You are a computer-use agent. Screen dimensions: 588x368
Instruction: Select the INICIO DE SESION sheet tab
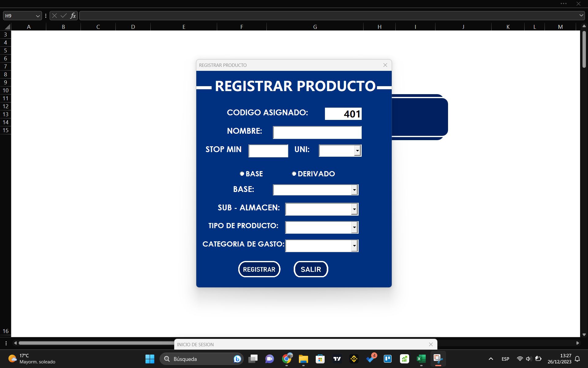point(195,344)
